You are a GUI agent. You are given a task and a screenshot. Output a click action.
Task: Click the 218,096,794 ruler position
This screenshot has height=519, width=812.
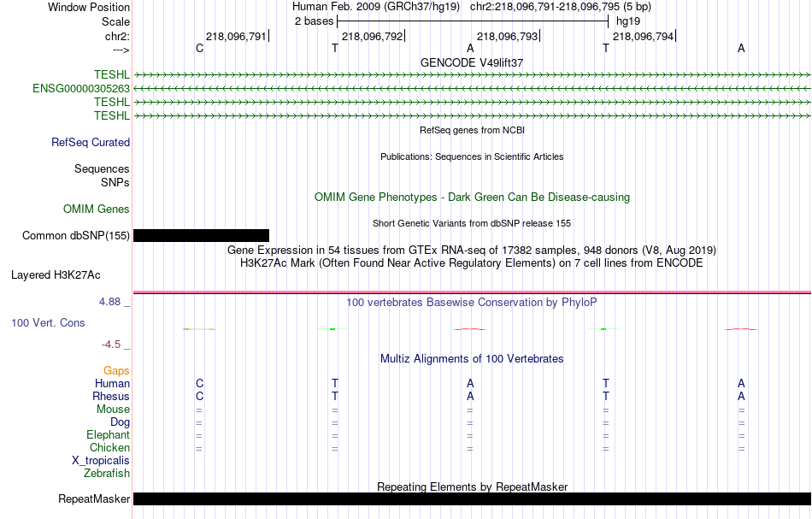[643, 36]
